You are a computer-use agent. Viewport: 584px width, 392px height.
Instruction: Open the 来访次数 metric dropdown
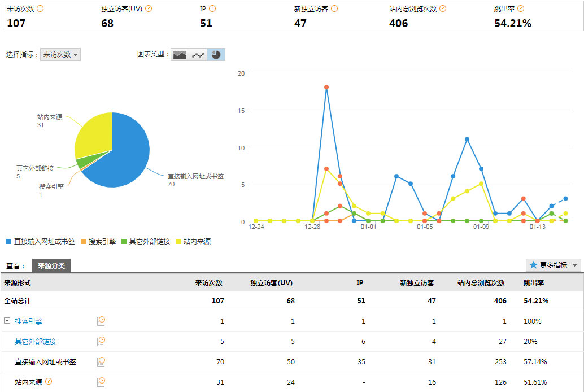[61, 55]
